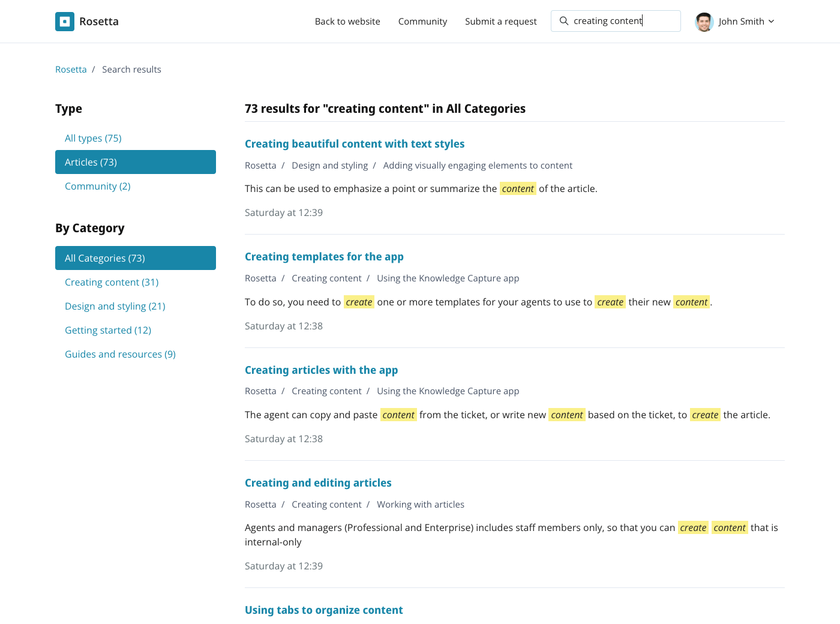Filter results by Community (2)
This screenshot has width=840, height=624.
(98, 186)
